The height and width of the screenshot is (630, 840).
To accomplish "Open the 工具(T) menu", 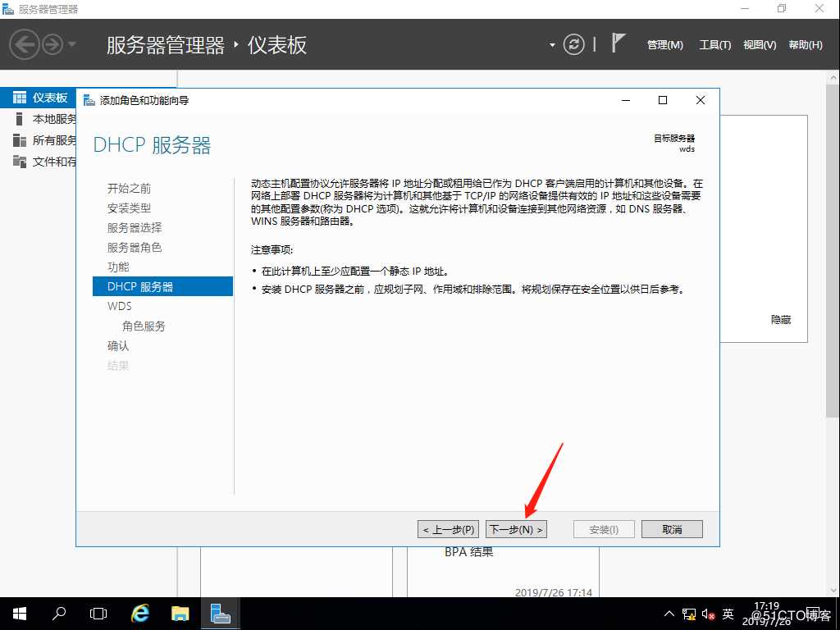I will [715, 45].
